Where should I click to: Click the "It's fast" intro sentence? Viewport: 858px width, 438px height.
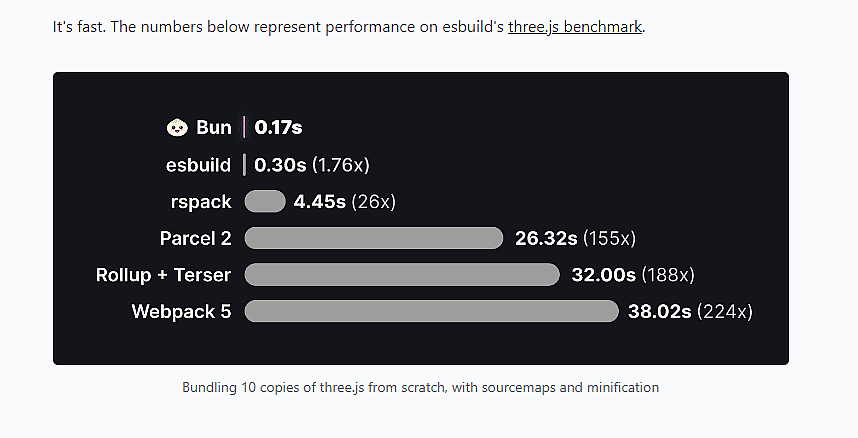coord(349,27)
